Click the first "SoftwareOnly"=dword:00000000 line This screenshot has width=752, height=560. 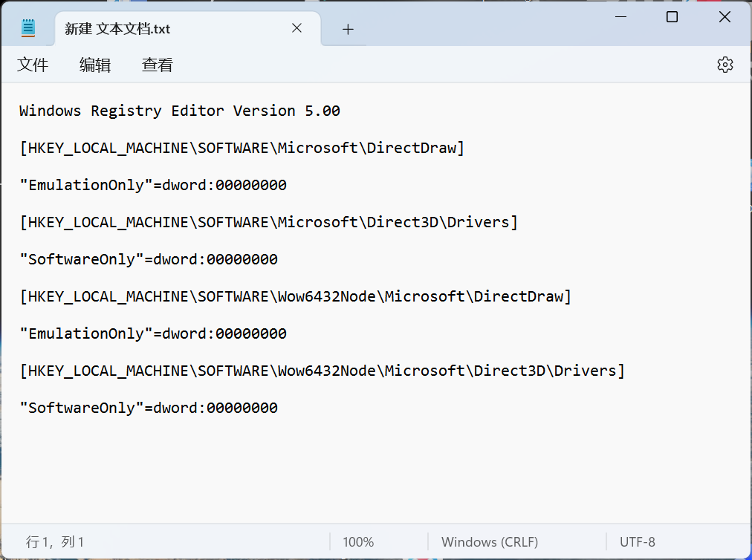149,259
